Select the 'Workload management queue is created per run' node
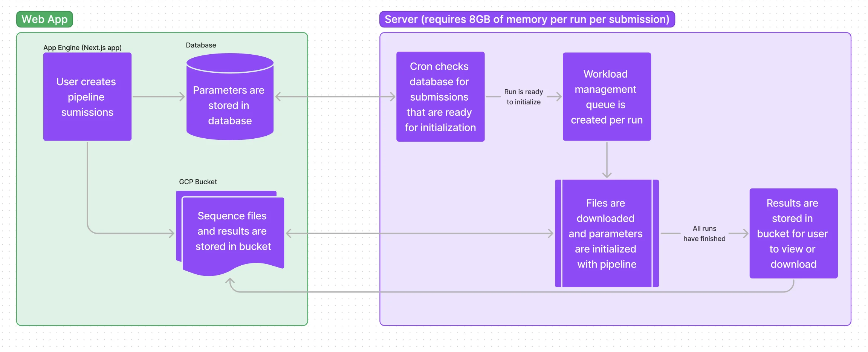The width and height of the screenshot is (868, 352). (x=606, y=96)
